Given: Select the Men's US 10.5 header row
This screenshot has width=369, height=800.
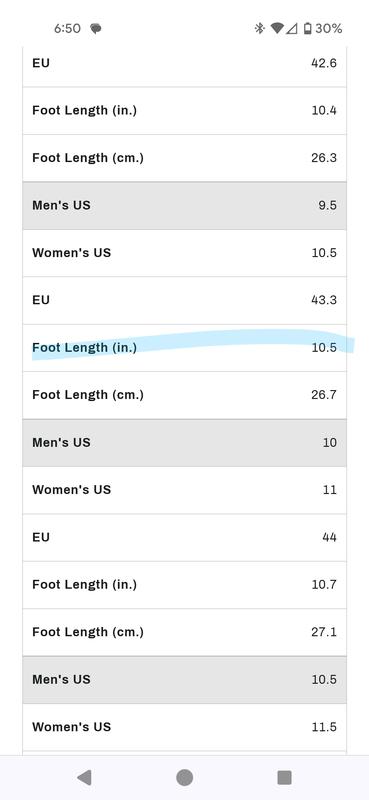Looking at the screenshot, I should (184, 680).
